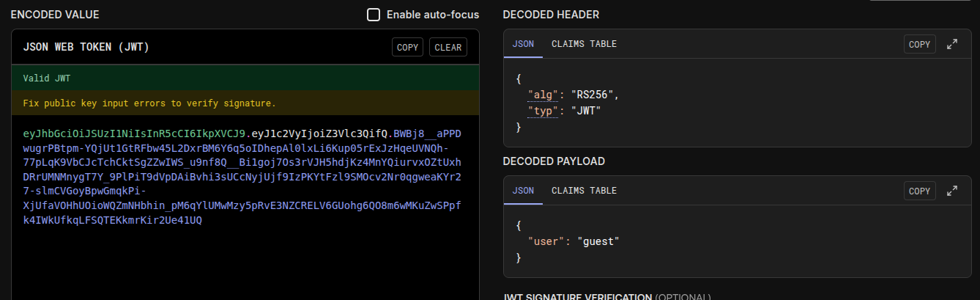Copy the decoded payload JSON
The height and width of the screenshot is (300, 980).
919,191
